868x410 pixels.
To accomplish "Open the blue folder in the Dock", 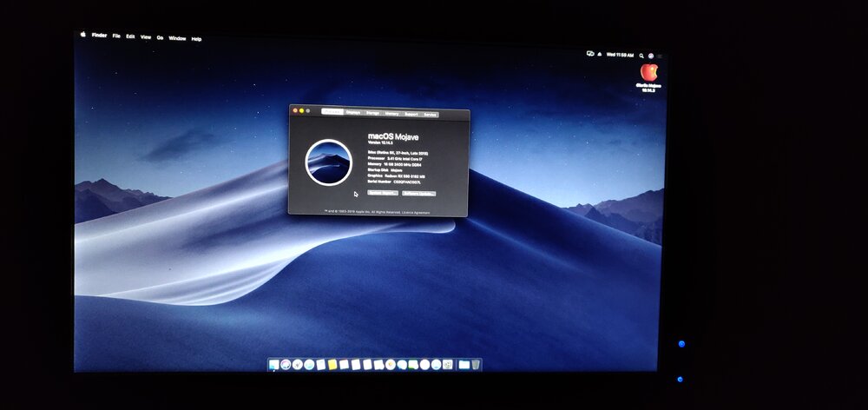I will click(464, 365).
